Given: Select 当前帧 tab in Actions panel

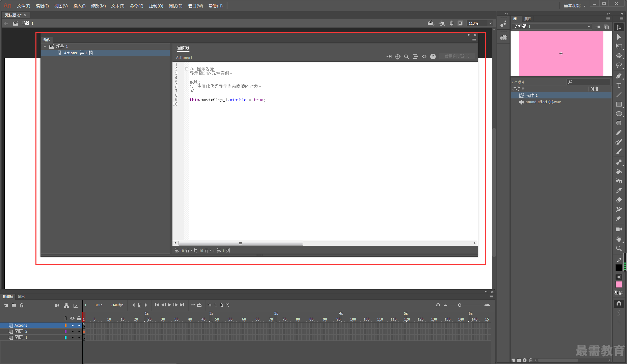Looking at the screenshot, I should pyautogui.click(x=183, y=48).
